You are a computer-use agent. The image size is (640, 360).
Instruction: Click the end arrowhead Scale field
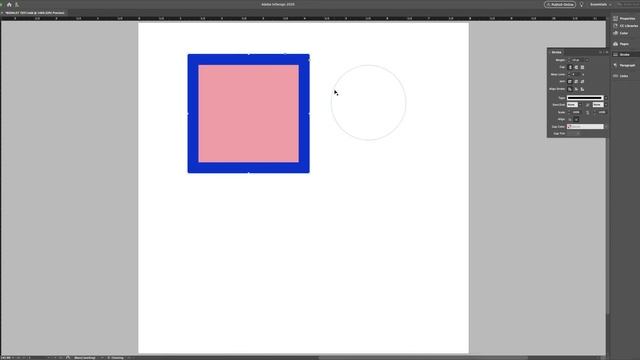pos(601,112)
